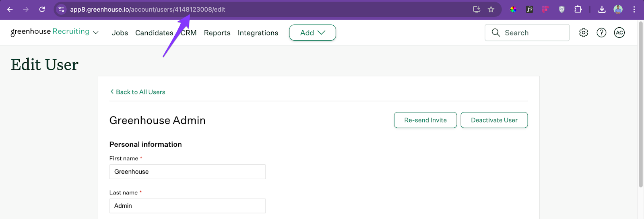Viewport: 644px width, 219px height.
Task: Expand the Add dropdown button
Action: (x=312, y=33)
